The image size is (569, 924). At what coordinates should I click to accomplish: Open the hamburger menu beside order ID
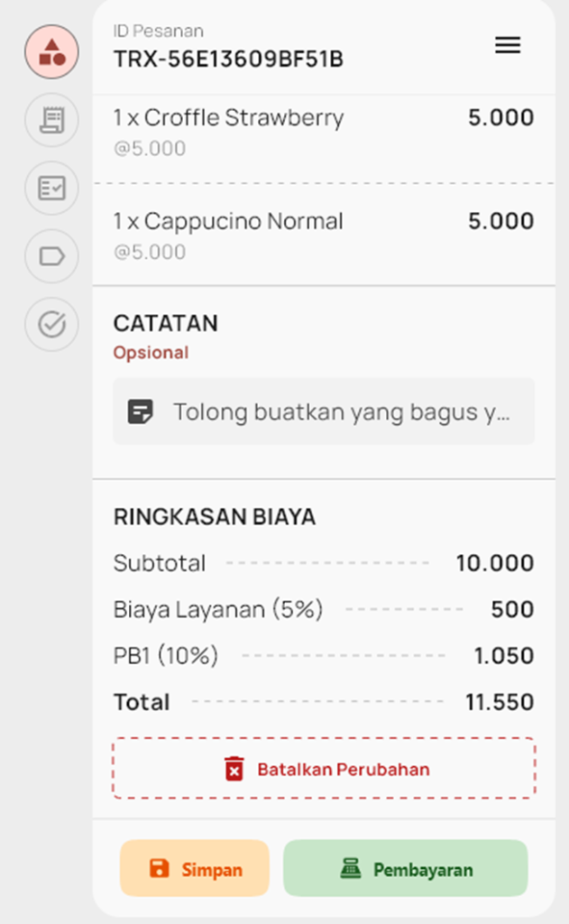click(x=508, y=45)
